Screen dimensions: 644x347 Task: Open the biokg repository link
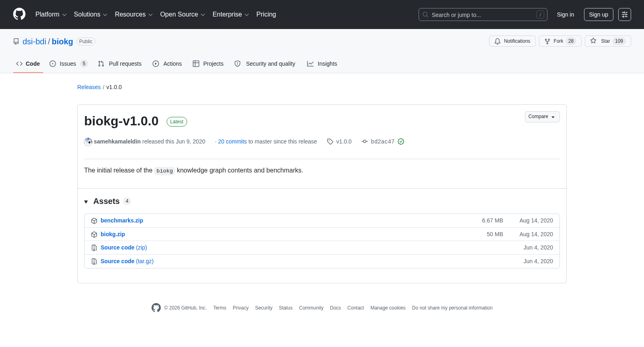pos(62,42)
